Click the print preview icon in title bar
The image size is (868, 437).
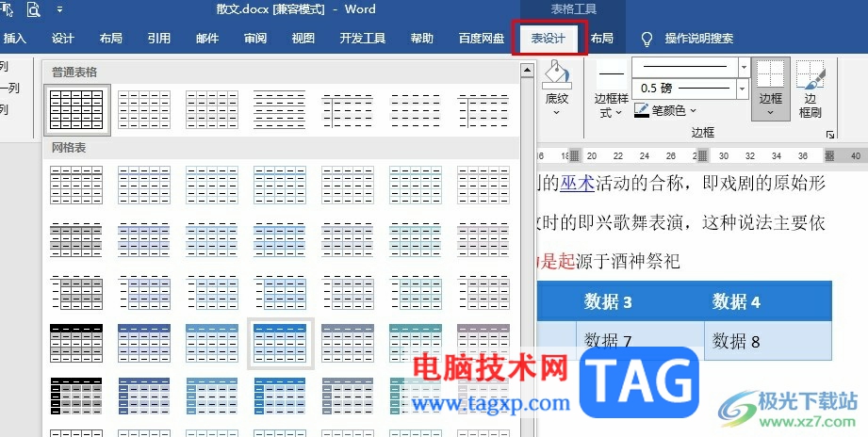click(34, 9)
